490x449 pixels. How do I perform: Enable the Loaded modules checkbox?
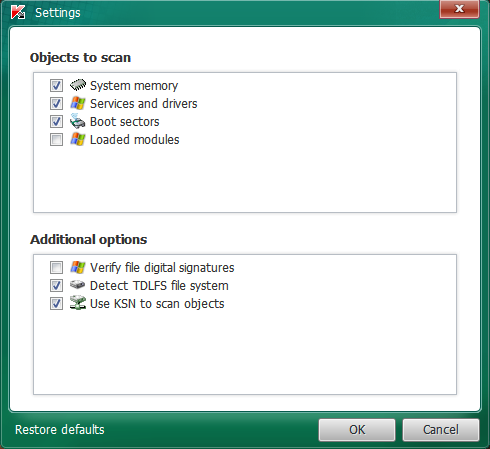coord(56,140)
